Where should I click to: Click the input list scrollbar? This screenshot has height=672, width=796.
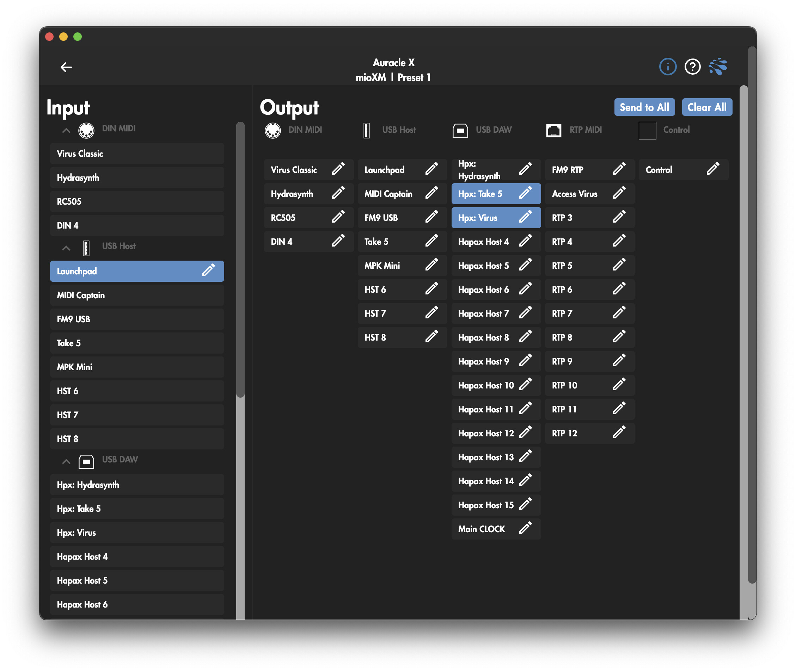click(240, 259)
